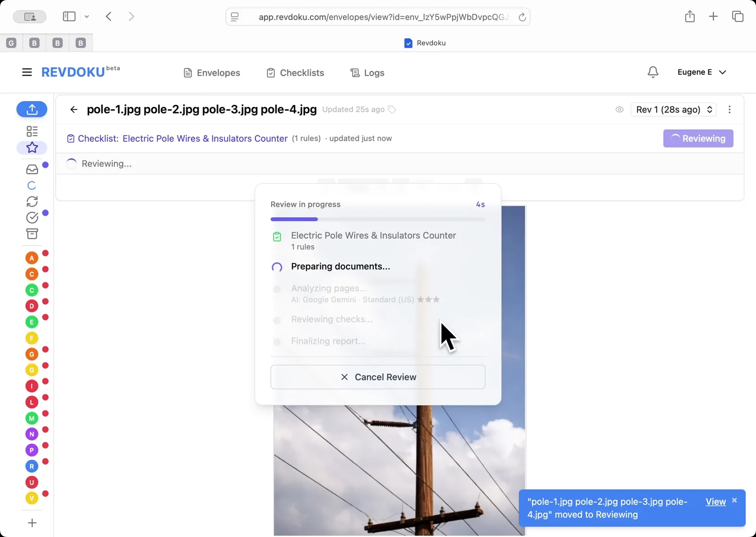756x537 pixels.
Task: Open the View link in the notification toast
Action: [x=715, y=502]
